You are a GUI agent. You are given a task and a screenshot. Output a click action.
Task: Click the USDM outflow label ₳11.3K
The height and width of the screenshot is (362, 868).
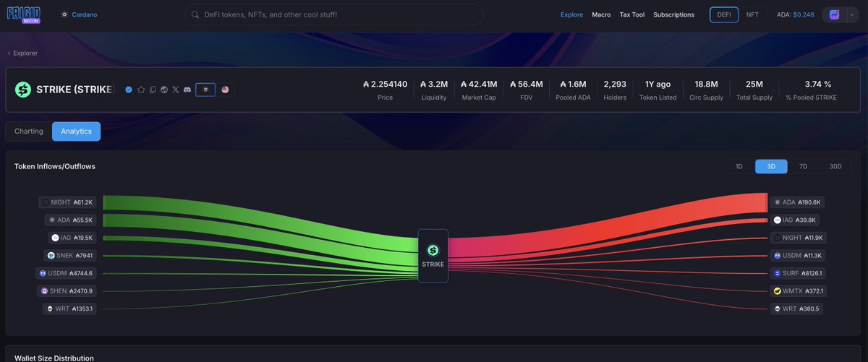[799, 255]
